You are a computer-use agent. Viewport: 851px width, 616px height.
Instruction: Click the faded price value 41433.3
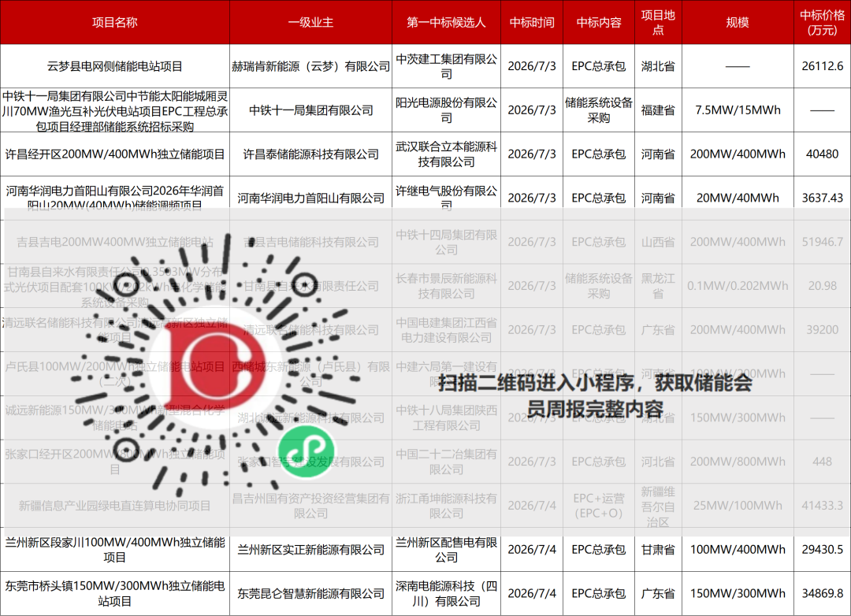coord(822,506)
